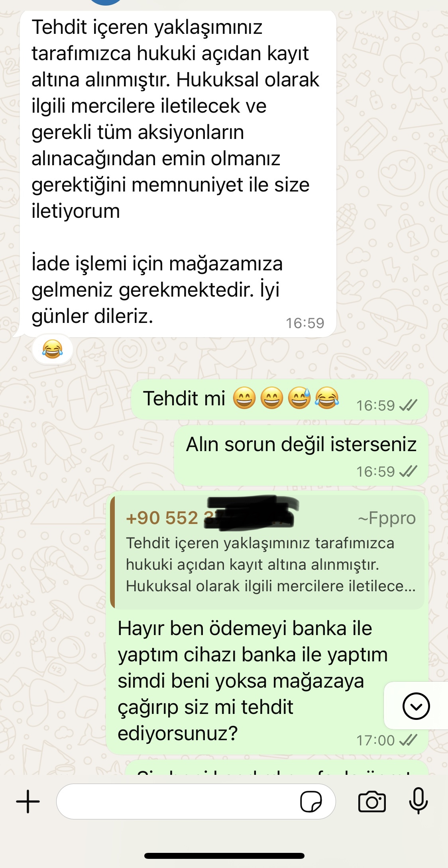Image resolution: width=448 pixels, height=868 pixels.
Task: Tap read ticks on the 17:00 message
Action: 408,740
